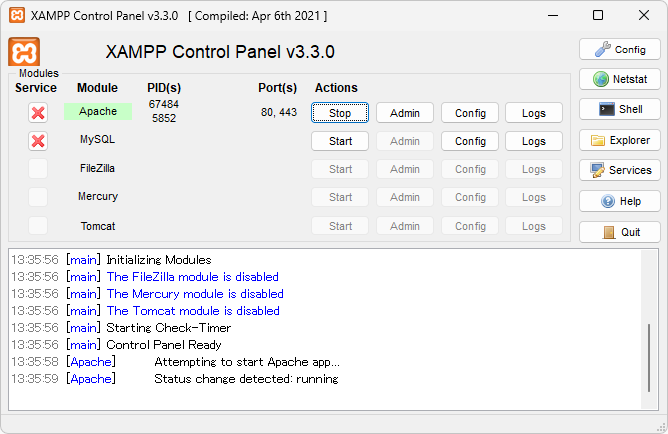
Task: Click the window resize grip corner
Action: tap(662, 427)
